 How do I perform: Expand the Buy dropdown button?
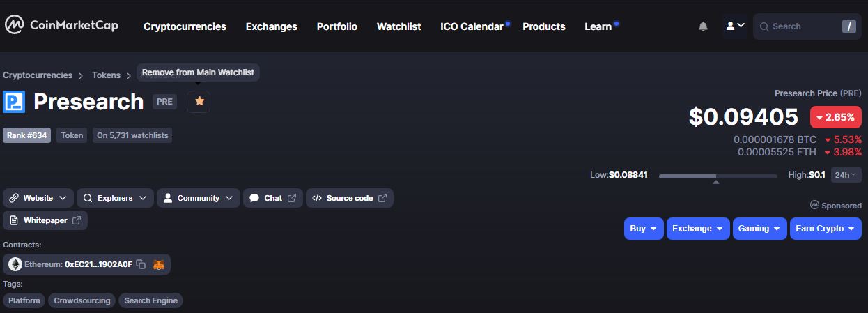[x=644, y=229]
